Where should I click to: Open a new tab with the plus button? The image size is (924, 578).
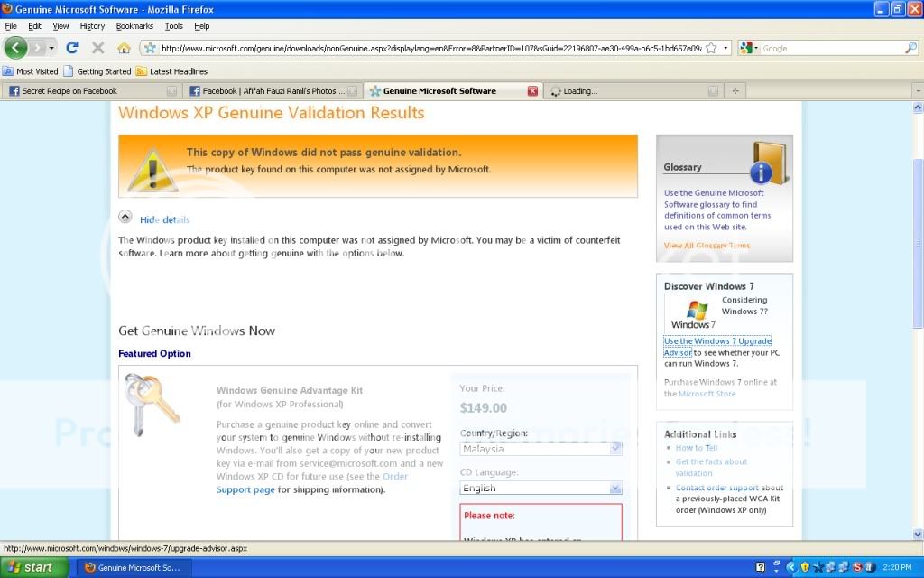click(735, 91)
